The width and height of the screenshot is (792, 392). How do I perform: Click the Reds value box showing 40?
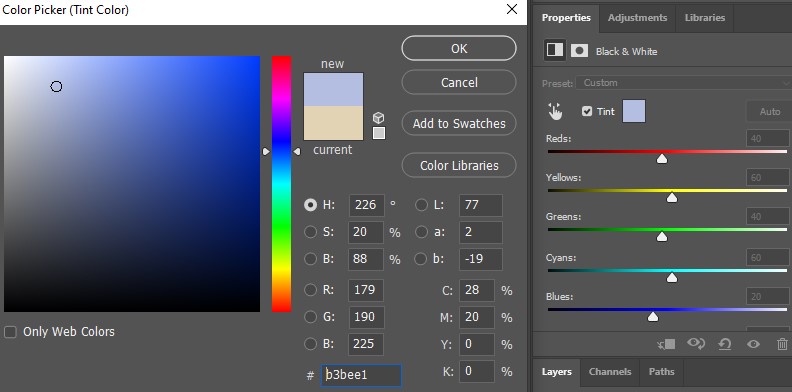point(768,138)
